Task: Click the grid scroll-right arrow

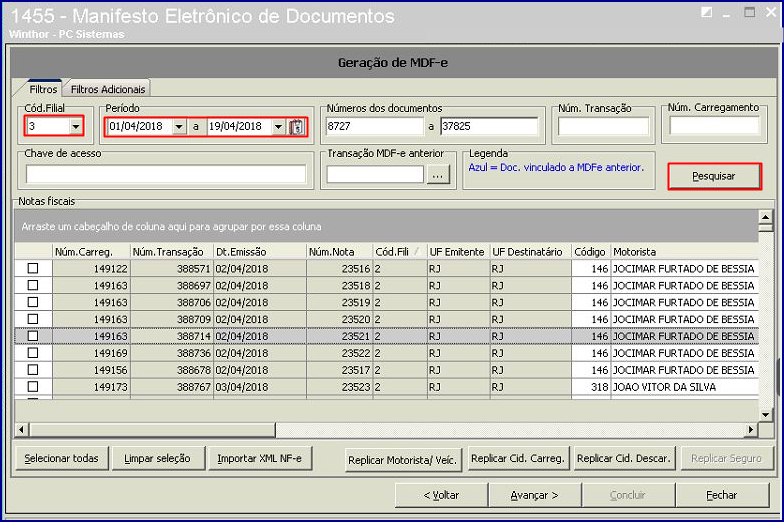Action: [751, 430]
